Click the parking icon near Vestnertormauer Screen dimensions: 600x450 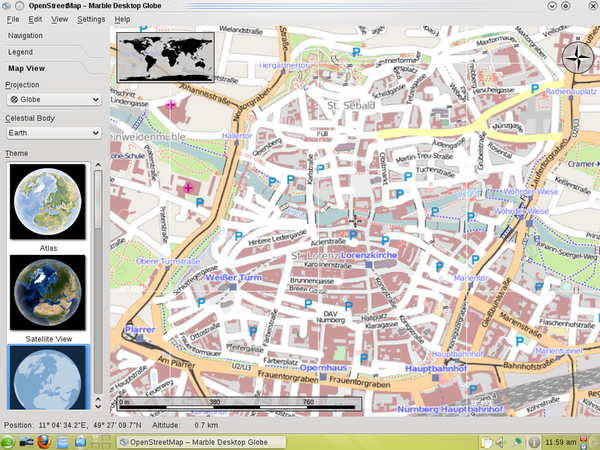coord(356,52)
